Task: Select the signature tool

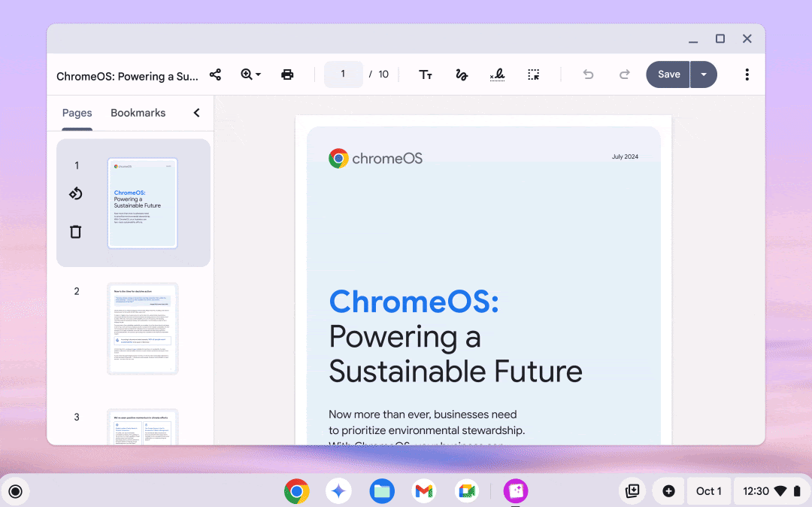Action: point(497,74)
